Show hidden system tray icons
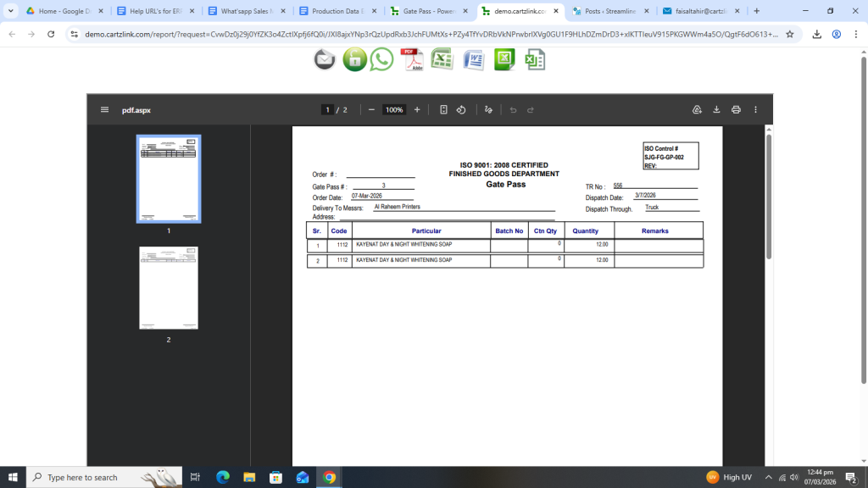This screenshot has height=488, width=868. tap(768, 478)
